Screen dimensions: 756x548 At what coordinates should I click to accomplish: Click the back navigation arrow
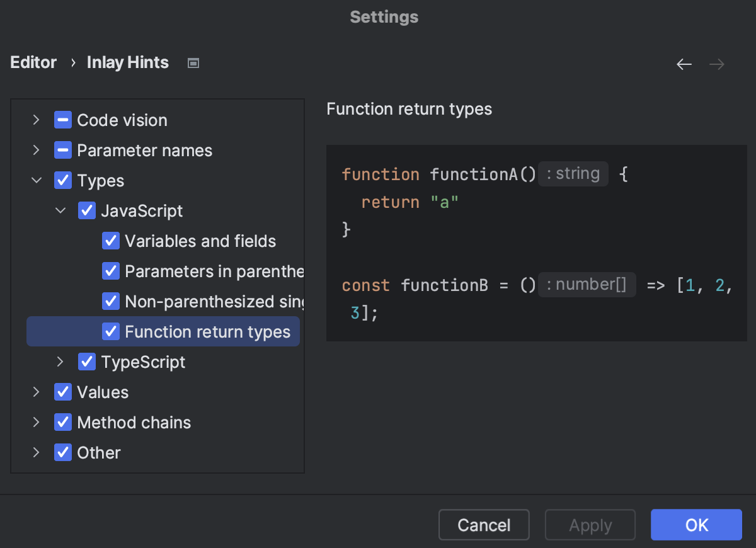pyautogui.click(x=684, y=64)
